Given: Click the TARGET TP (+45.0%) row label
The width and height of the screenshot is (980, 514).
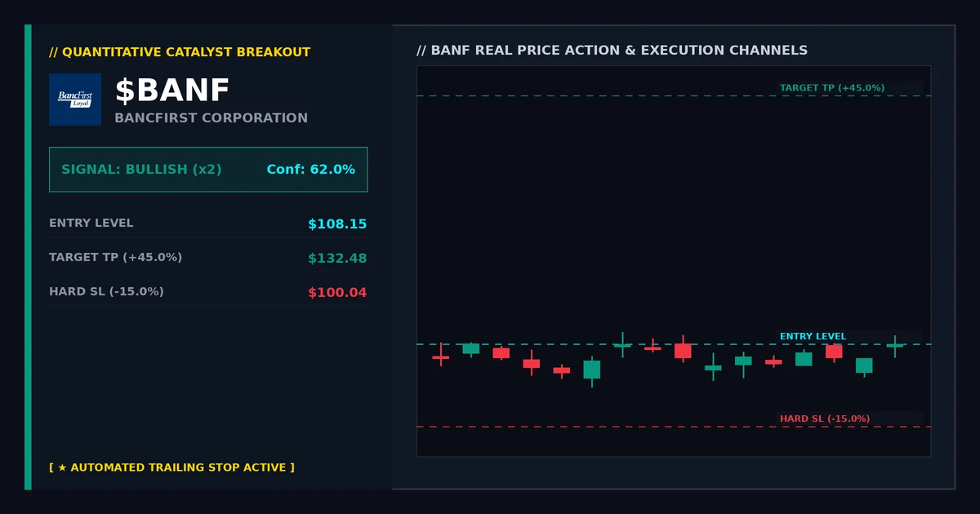Looking at the screenshot, I should tap(115, 258).
